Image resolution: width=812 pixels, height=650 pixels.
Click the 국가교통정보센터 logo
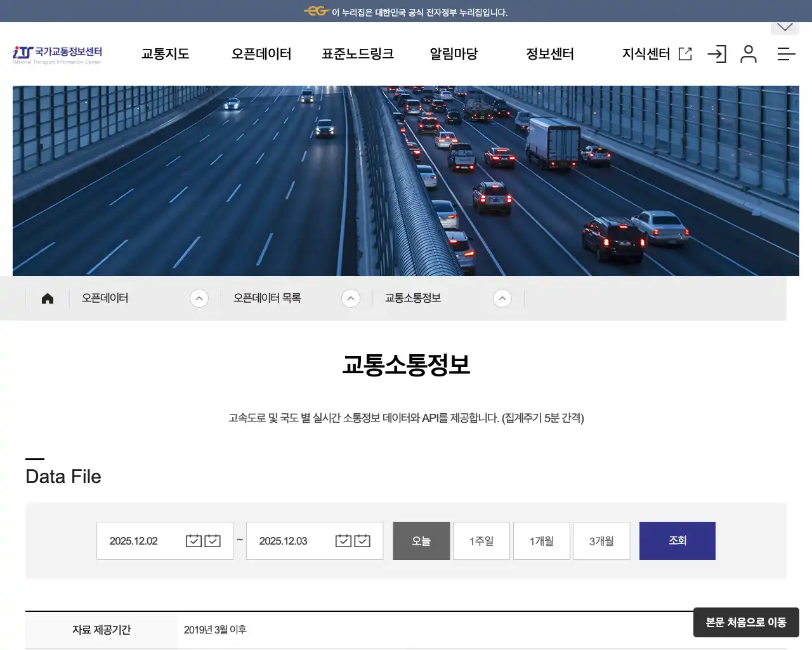coord(57,54)
